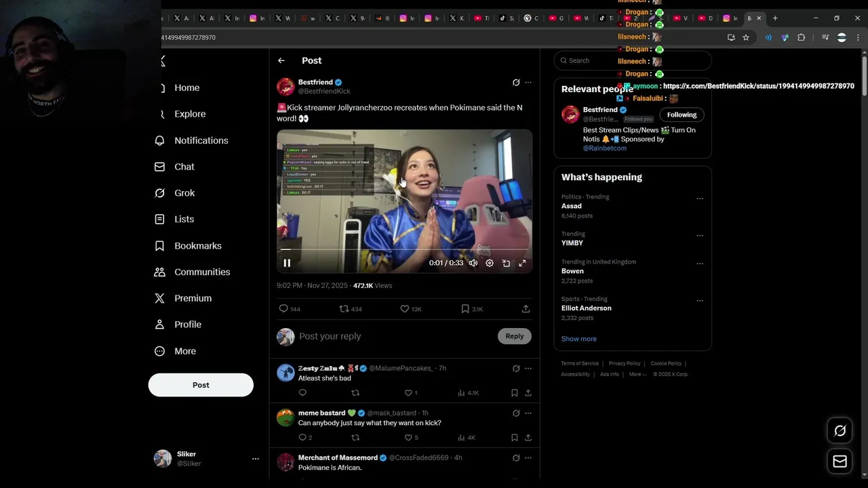Open a new browser tab with plus

point(775,18)
